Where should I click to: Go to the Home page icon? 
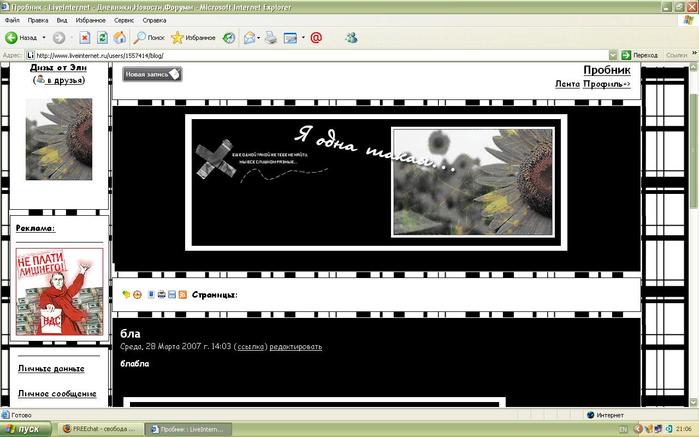(119, 38)
